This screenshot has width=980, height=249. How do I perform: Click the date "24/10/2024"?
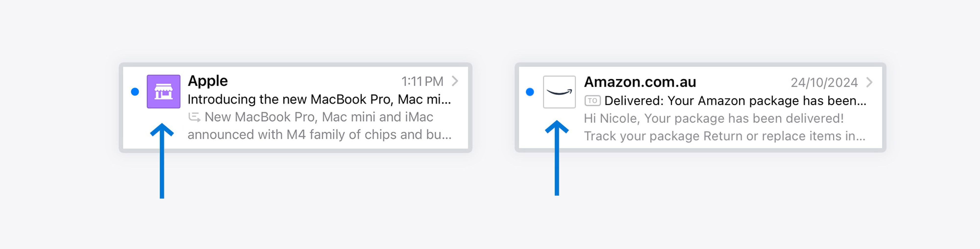pyautogui.click(x=824, y=83)
